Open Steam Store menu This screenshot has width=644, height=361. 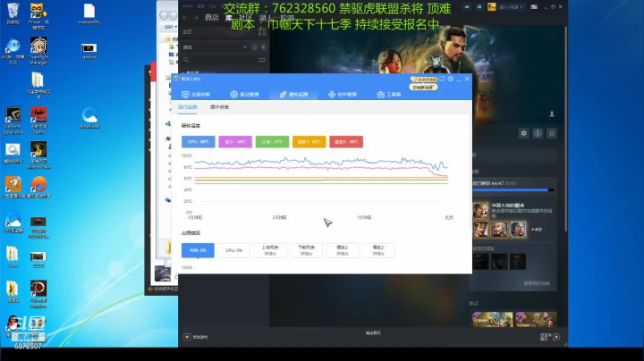pos(211,18)
